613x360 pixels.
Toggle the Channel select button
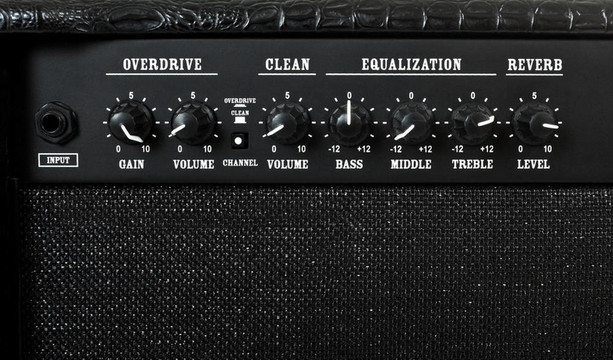(x=239, y=140)
